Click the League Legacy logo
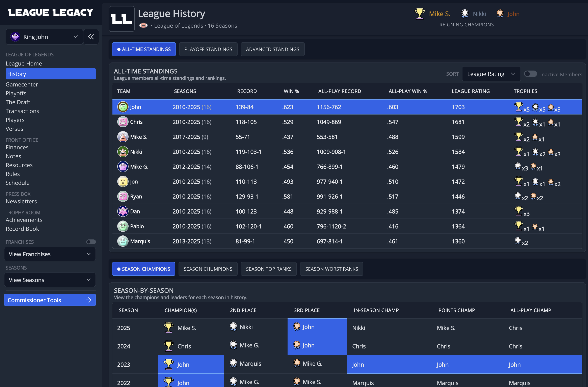 (51, 13)
